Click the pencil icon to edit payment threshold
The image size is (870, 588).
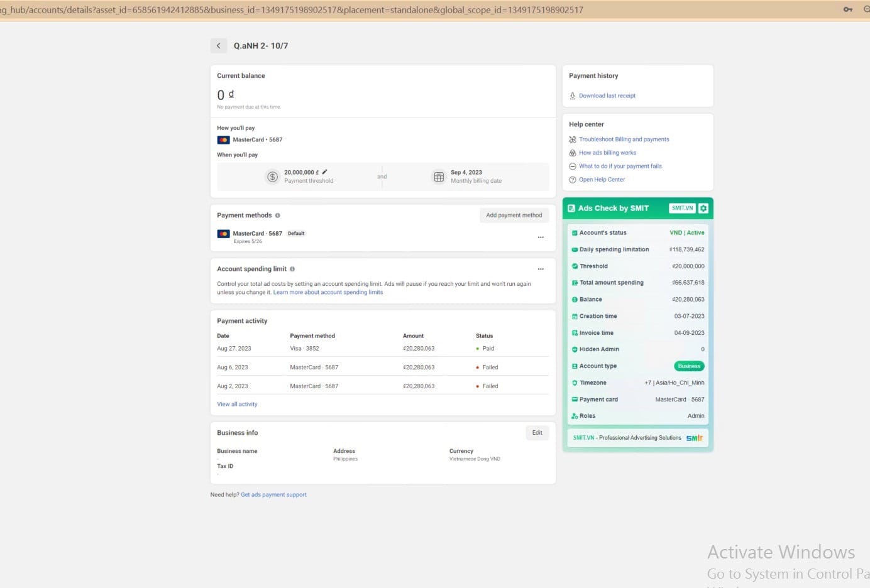[x=324, y=172]
